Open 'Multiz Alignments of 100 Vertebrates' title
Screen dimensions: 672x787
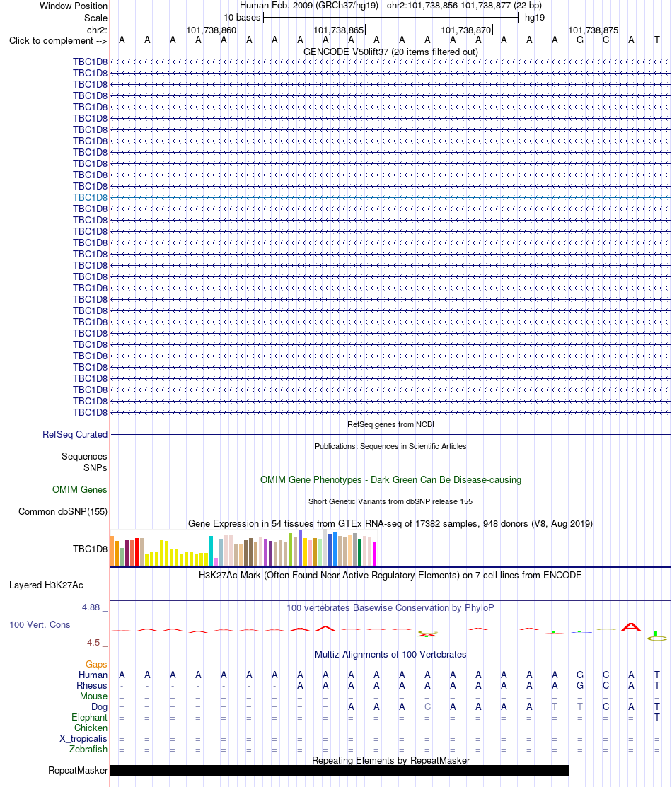click(390, 655)
